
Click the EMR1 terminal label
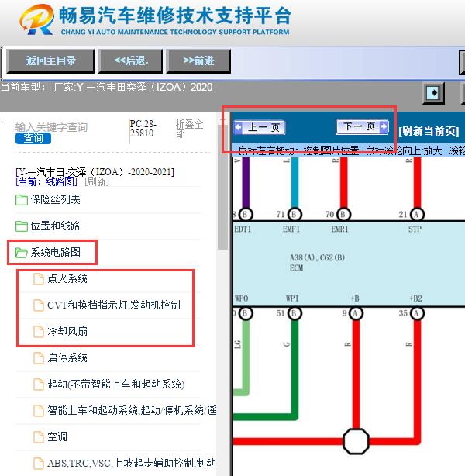pos(340,229)
